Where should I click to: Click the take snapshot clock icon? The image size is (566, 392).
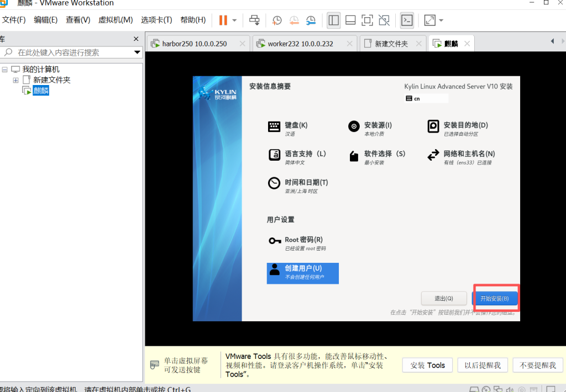(x=277, y=20)
